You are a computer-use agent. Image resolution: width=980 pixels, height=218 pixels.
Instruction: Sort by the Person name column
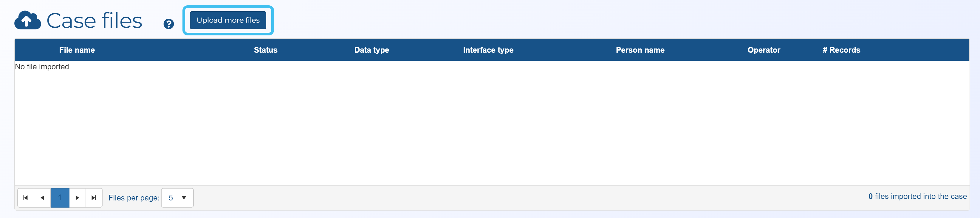click(640, 50)
